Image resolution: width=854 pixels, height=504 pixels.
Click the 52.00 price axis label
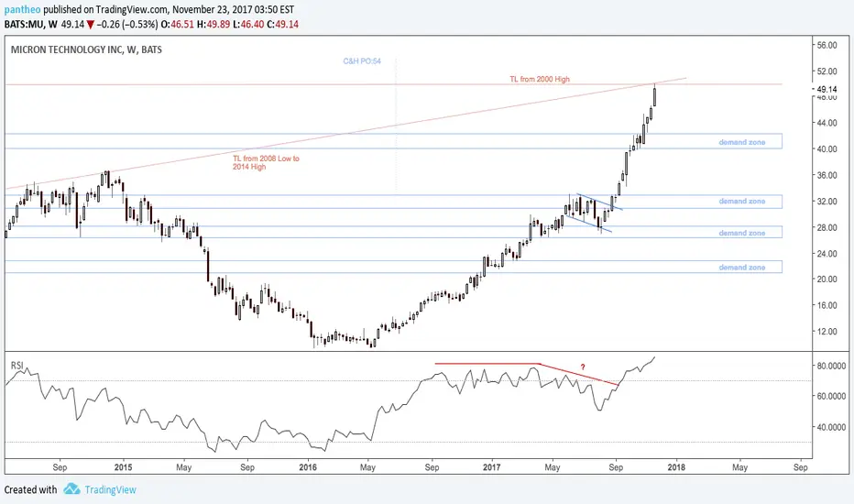827,71
